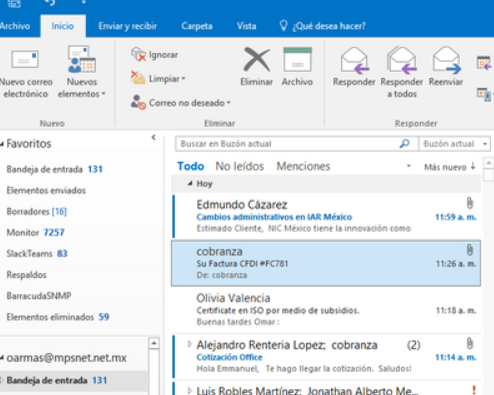The image size is (494, 395).
Task: Show Todo messages filter
Action: pos(190,166)
